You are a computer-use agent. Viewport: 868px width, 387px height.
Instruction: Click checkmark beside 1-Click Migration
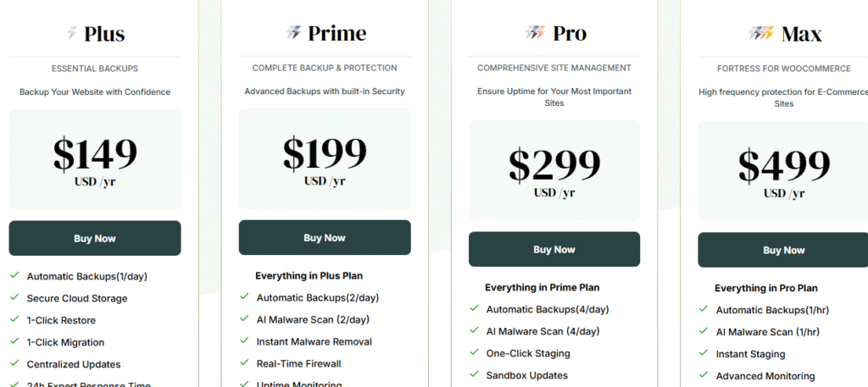click(15, 341)
